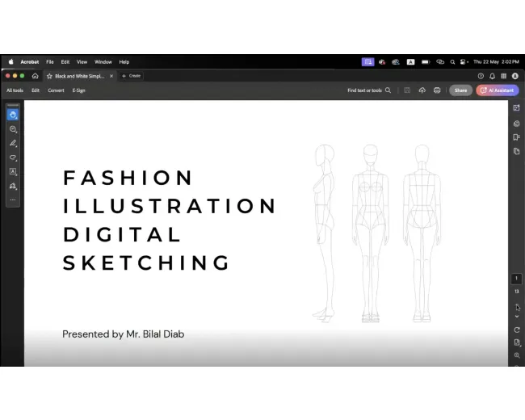525x420 pixels.
Task: Open the Acrobat application menu
Action: 29,62
